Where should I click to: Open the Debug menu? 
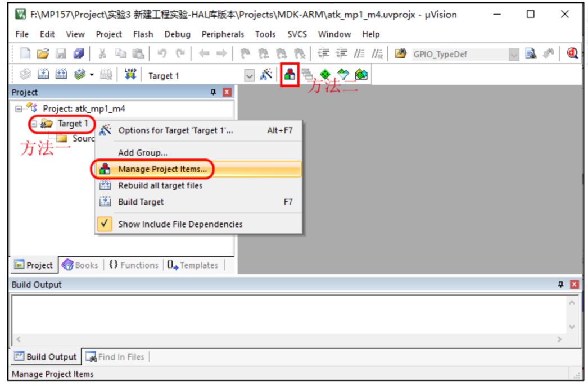(178, 34)
